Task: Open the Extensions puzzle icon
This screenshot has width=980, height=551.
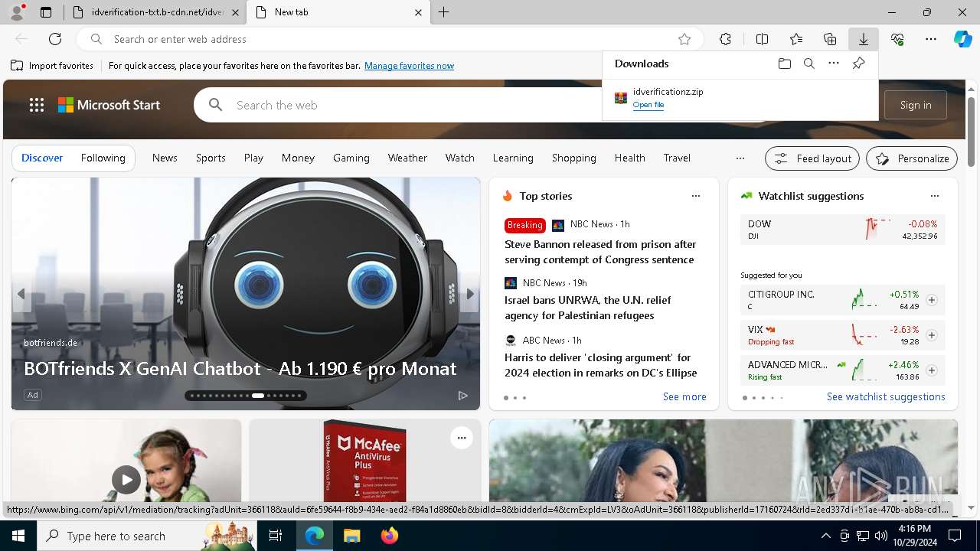Action: click(725, 39)
